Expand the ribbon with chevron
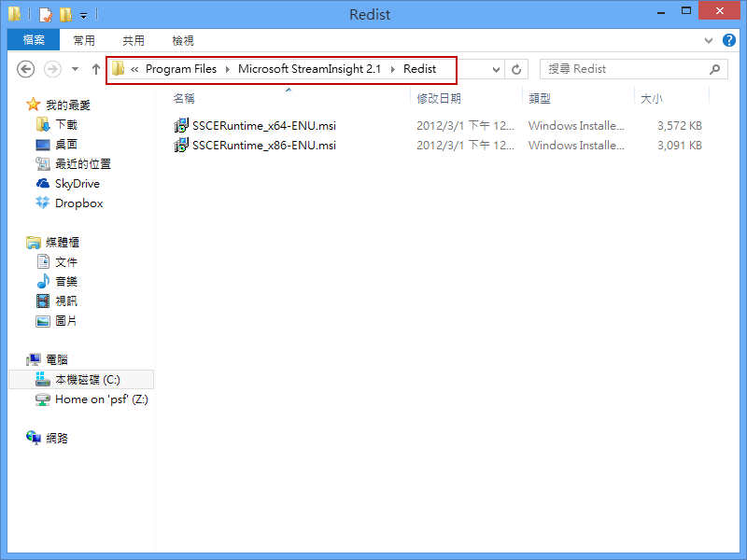 (709, 40)
